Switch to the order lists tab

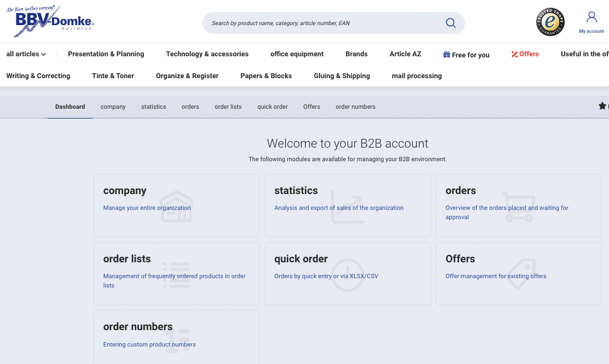pyautogui.click(x=228, y=107)
